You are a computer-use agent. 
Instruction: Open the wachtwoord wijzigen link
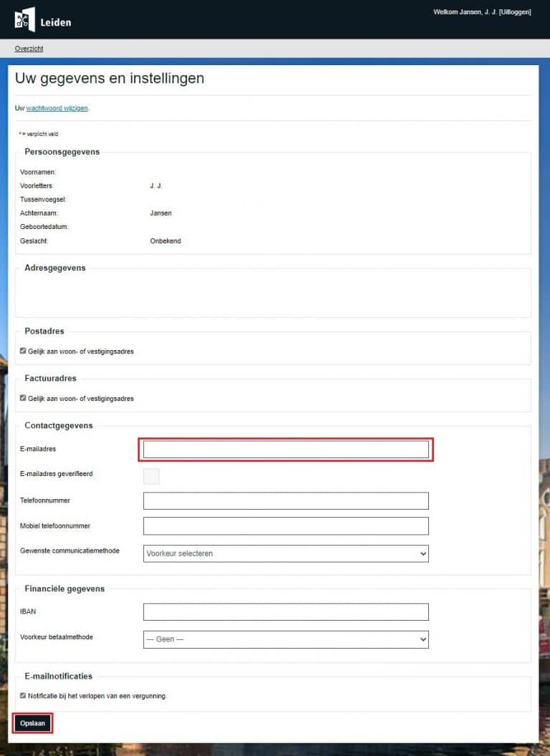(x=57, y=108)
